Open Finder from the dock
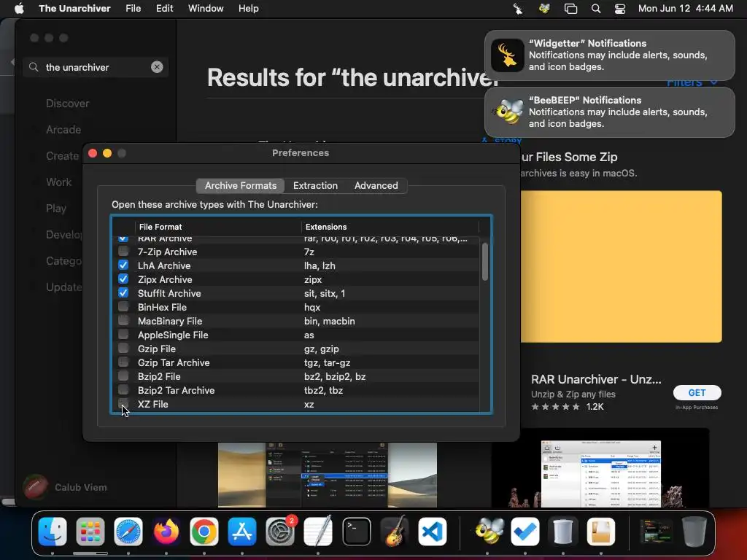This screenshot has width=747, height=560. click(53, 532)
